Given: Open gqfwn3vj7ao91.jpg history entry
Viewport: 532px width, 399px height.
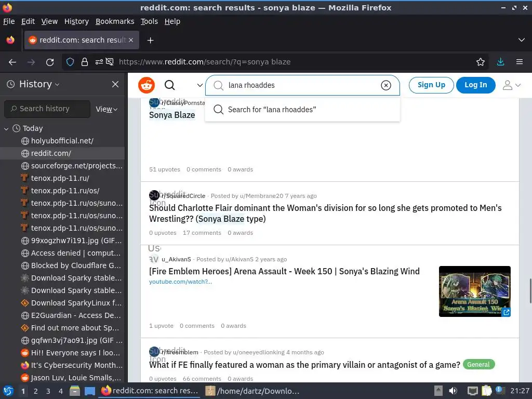Looking at the screenshot, I should click(x=62, y=341).
